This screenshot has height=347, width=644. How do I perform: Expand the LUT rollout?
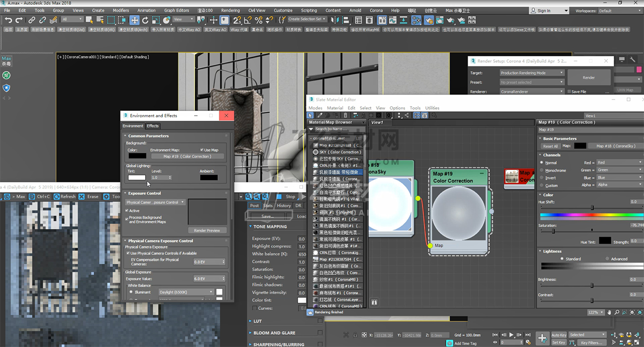[x=258, y=321]
